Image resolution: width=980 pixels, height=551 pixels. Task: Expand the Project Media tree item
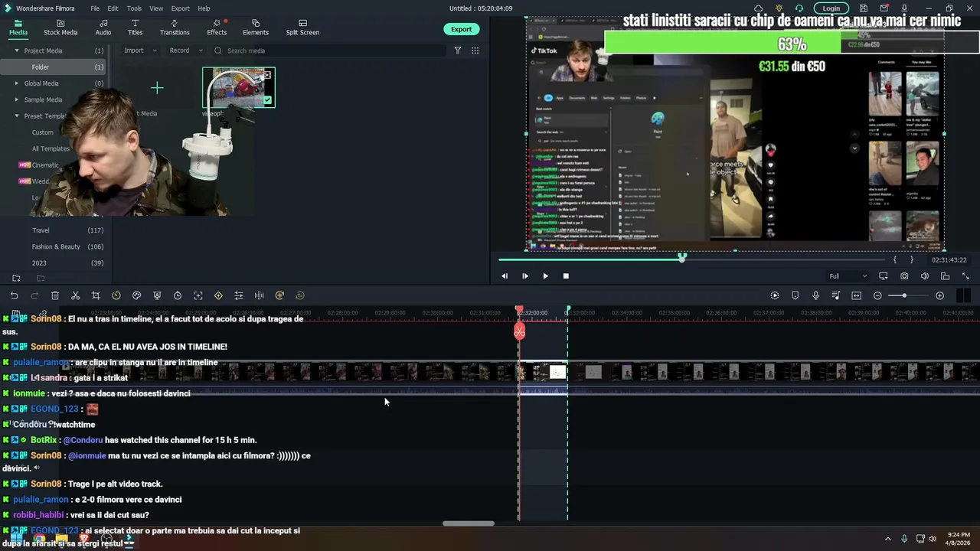coord(17,51)
